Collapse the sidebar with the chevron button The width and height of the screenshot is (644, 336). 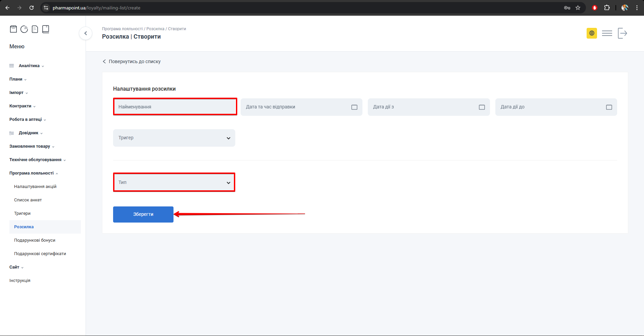86,33
